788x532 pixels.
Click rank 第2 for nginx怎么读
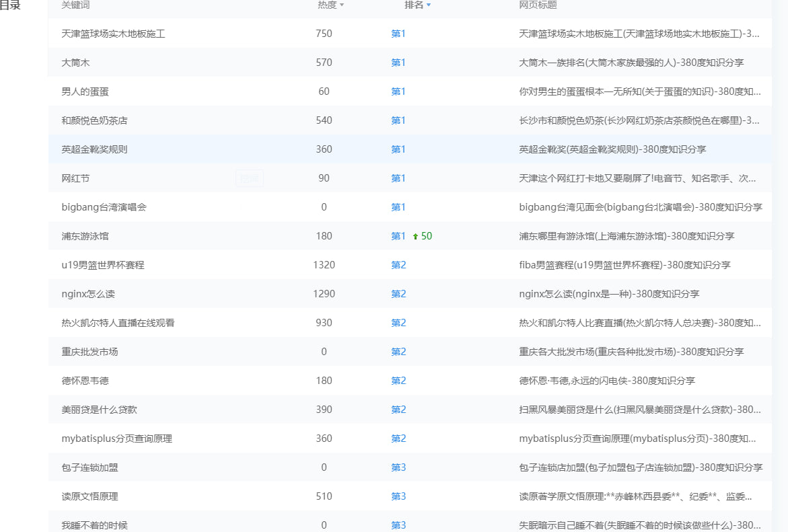398,294
